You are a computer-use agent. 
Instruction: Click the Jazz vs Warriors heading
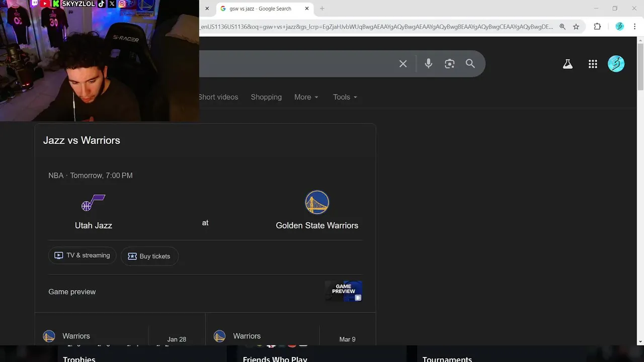pyautogui.click(x=82, y=140)
